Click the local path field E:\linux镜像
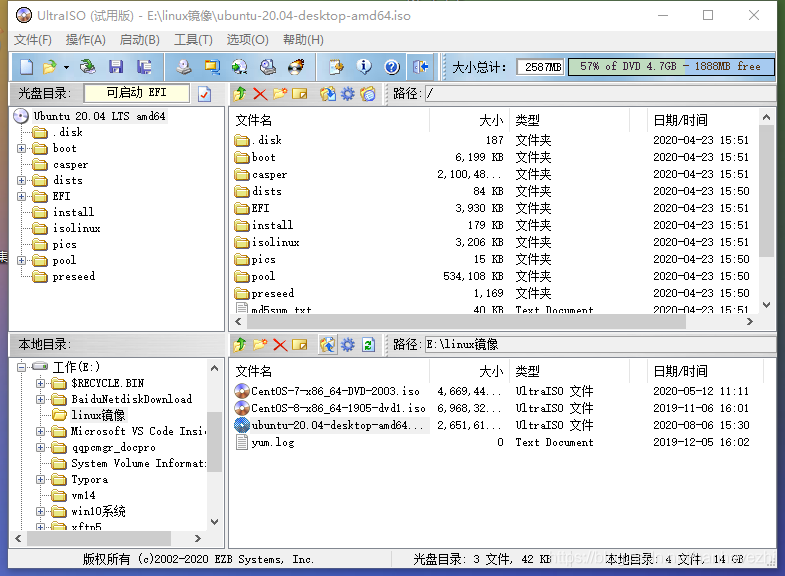The width and height of the screenshot is (785, 576). [x=600, y=345]
